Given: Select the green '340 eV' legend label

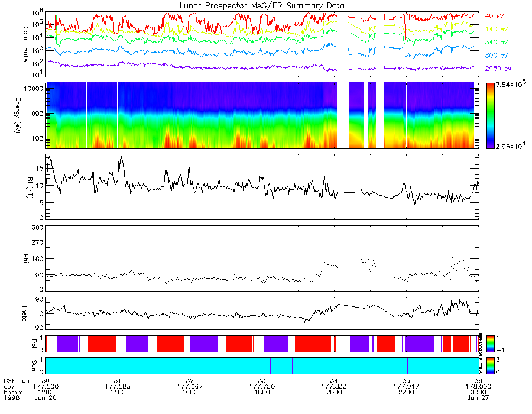Looking at the screenshot, I should 497,42.
